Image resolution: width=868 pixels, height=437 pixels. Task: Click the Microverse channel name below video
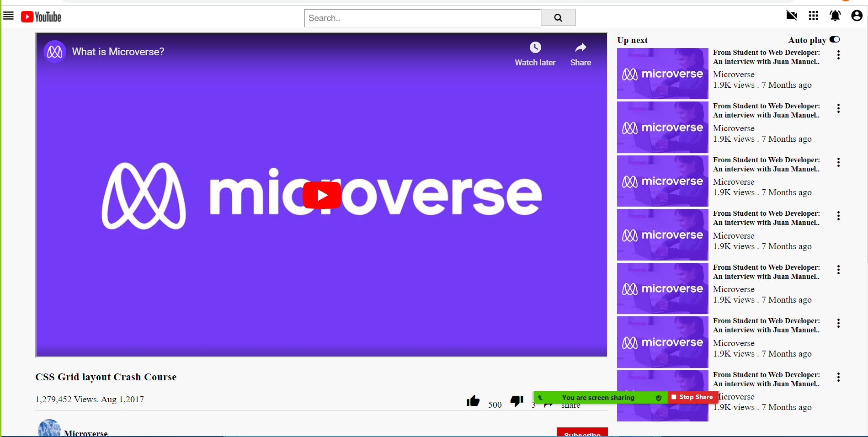pos(86,433)
